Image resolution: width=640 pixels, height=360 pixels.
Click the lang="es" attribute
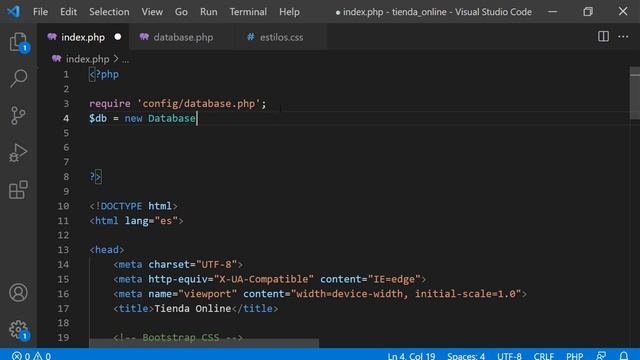pyautogui.click(x=151, y=221)
